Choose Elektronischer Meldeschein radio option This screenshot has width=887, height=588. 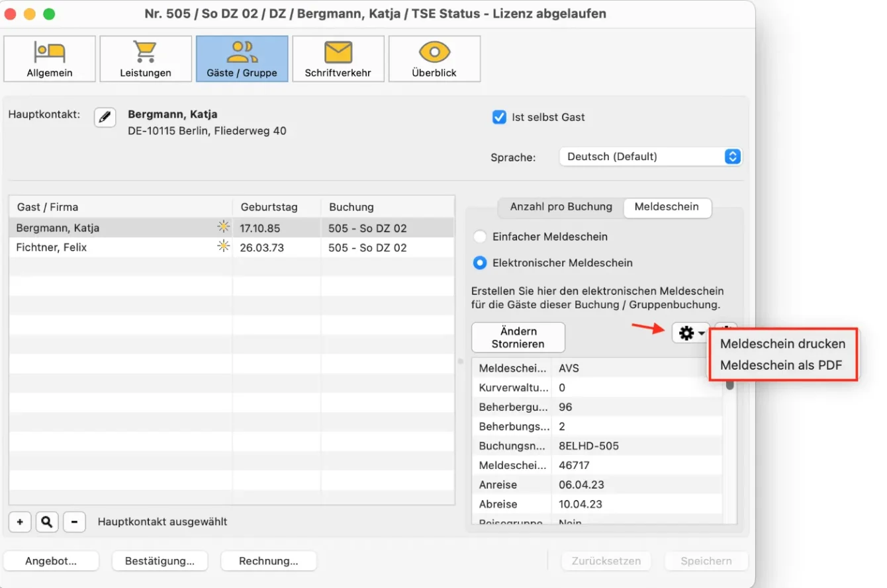pos(480,263)
